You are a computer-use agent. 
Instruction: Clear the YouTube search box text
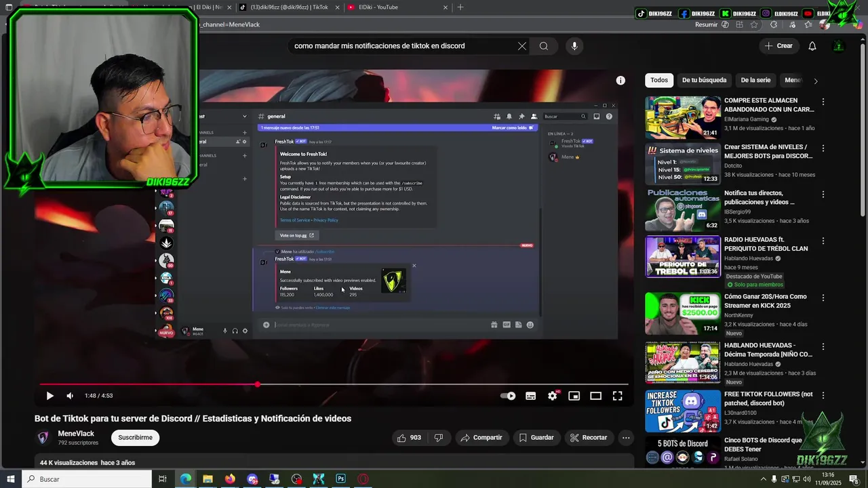point(522,46)
